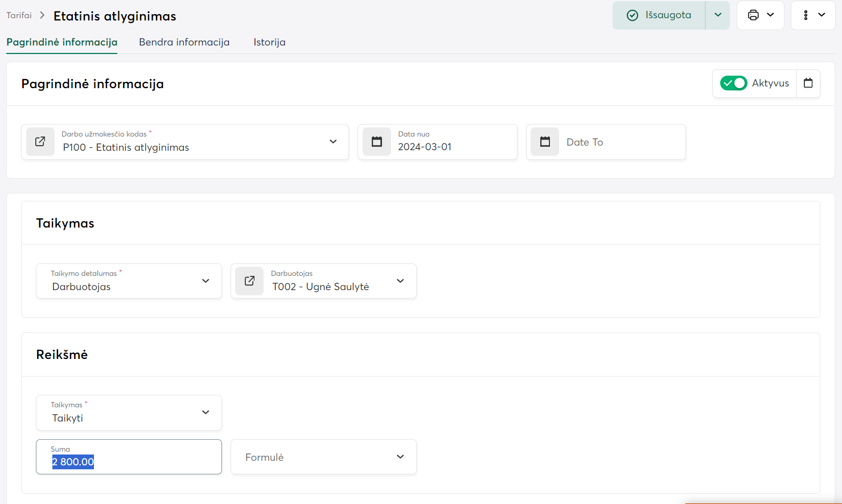Click the printer icon in header
Screen dimensions: 842x504
pyautogui.click(x=753, y=15)
